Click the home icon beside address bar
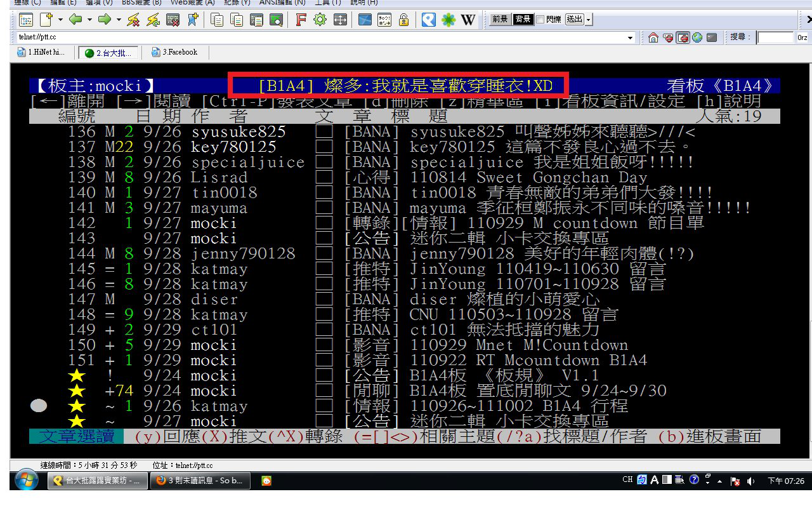The height and width of the screenshot is (508, 812). pos(653,37)
